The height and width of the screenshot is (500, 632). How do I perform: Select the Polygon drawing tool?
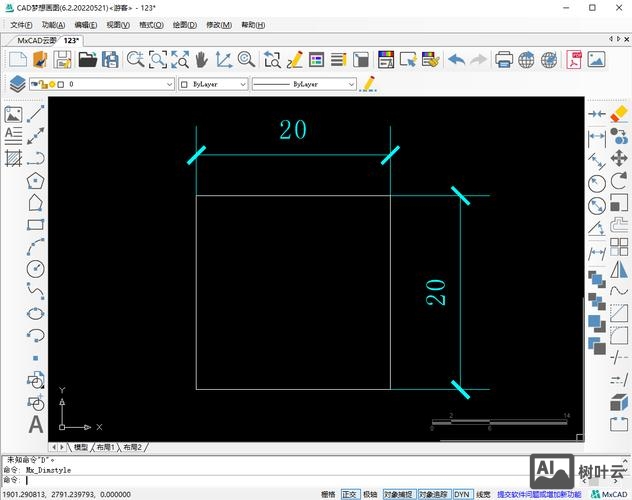pyautogui.click(x=36, y=181)
